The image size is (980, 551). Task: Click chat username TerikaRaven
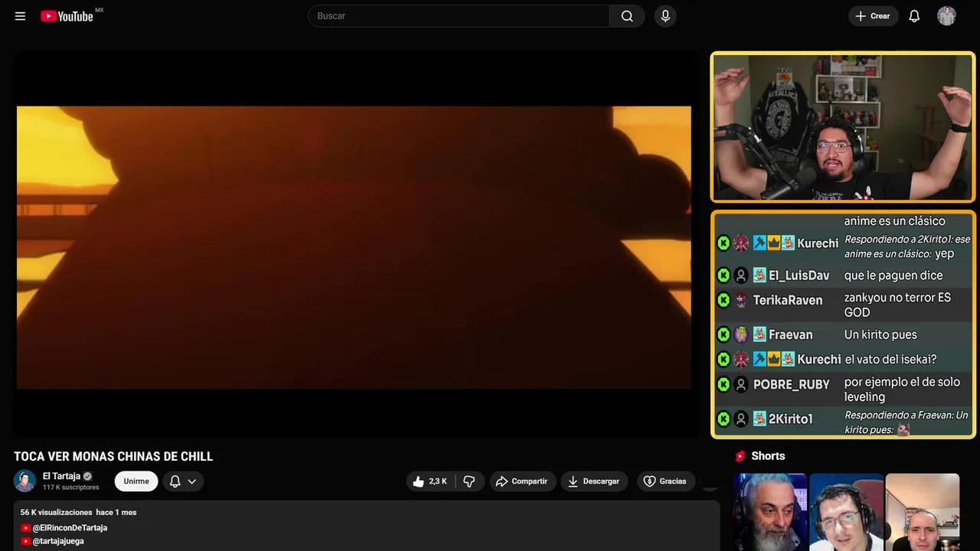point(788,300)
